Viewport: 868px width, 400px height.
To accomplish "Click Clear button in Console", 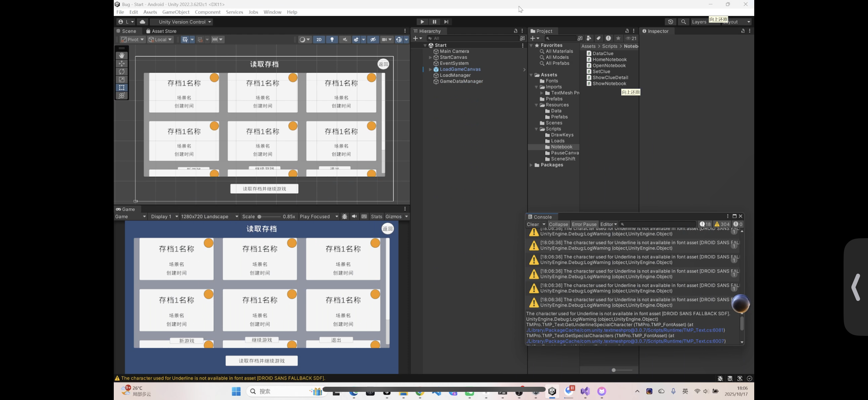I will point(532,224).
